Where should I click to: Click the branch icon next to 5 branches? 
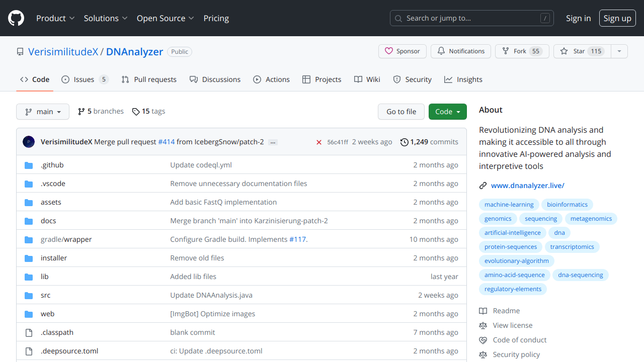(82, 112)
